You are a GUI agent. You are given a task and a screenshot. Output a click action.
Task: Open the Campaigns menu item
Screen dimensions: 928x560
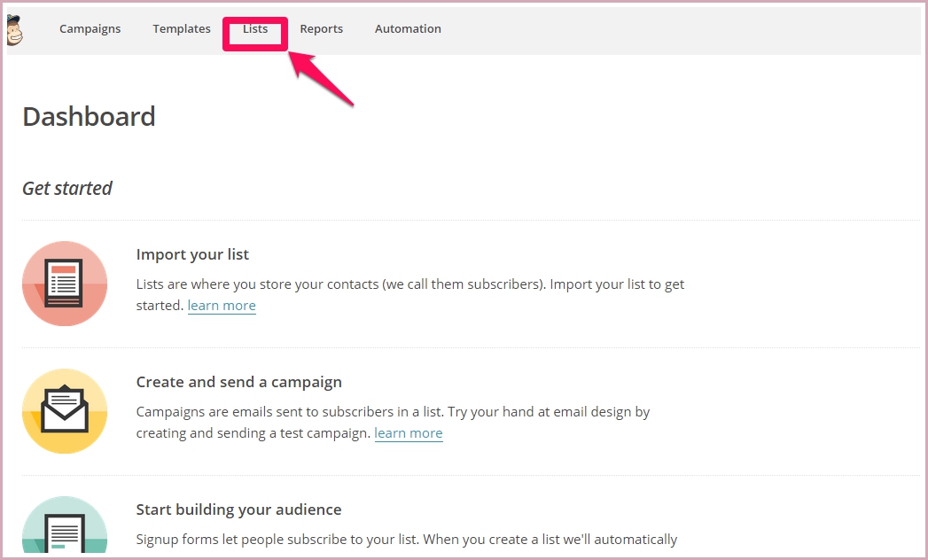coord(90,29)
